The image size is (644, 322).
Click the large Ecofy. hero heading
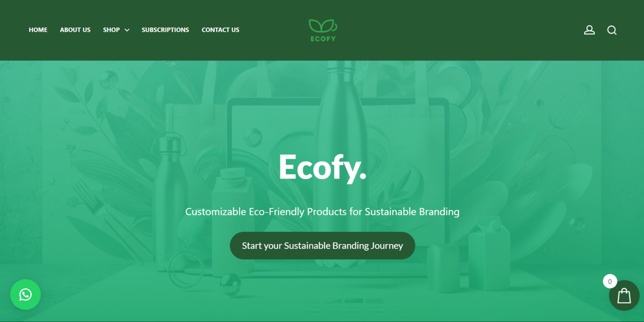coord(322,167)
